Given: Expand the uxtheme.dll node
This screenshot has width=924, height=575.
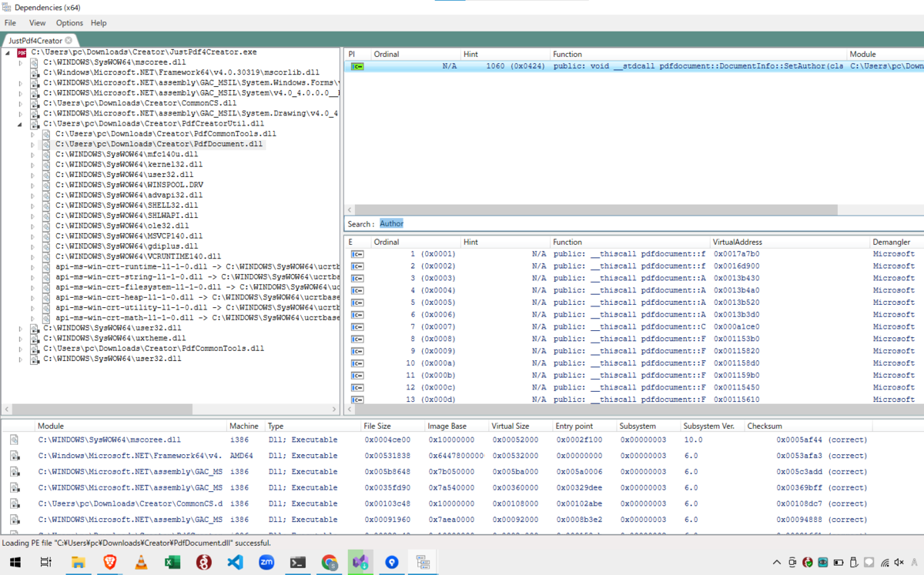Looking at the screenshot, I should 22,338.
